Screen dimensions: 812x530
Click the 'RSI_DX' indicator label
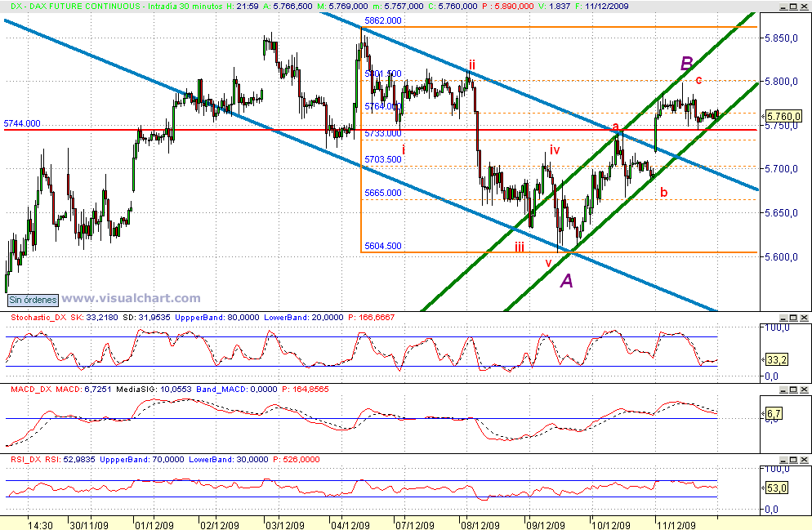pos(26,460)
